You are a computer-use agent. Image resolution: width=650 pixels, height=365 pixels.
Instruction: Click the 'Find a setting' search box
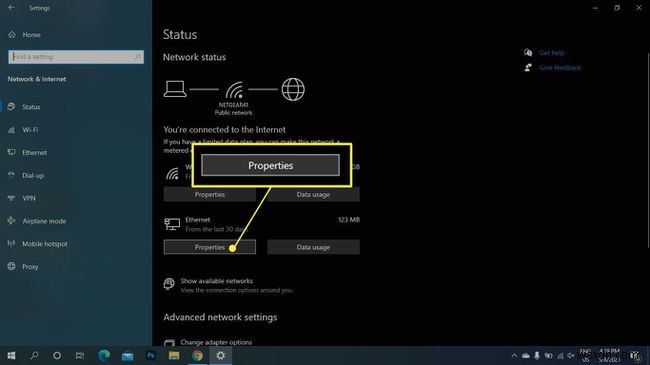tap(76, 57)
